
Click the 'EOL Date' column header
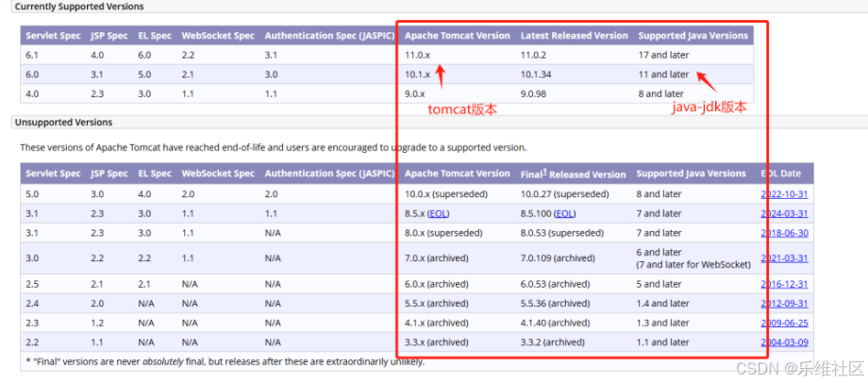780,174
